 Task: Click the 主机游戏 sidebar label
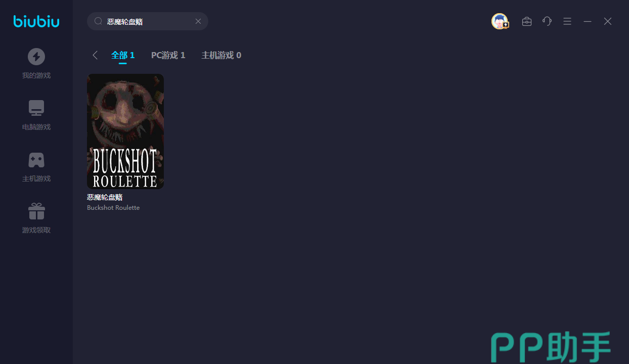(x=36, y=178)
